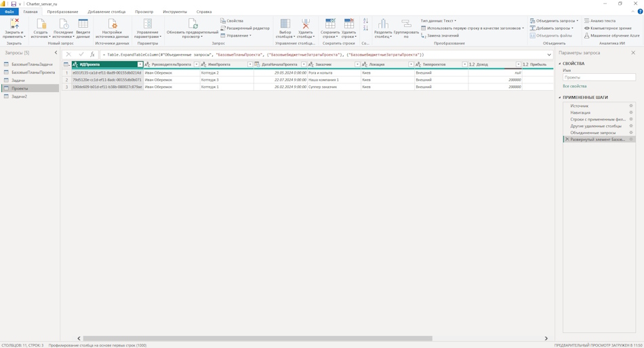Open the Тип данных: Текст dropdown
This screenshot has height=348, width=644.
click(438, 20)
